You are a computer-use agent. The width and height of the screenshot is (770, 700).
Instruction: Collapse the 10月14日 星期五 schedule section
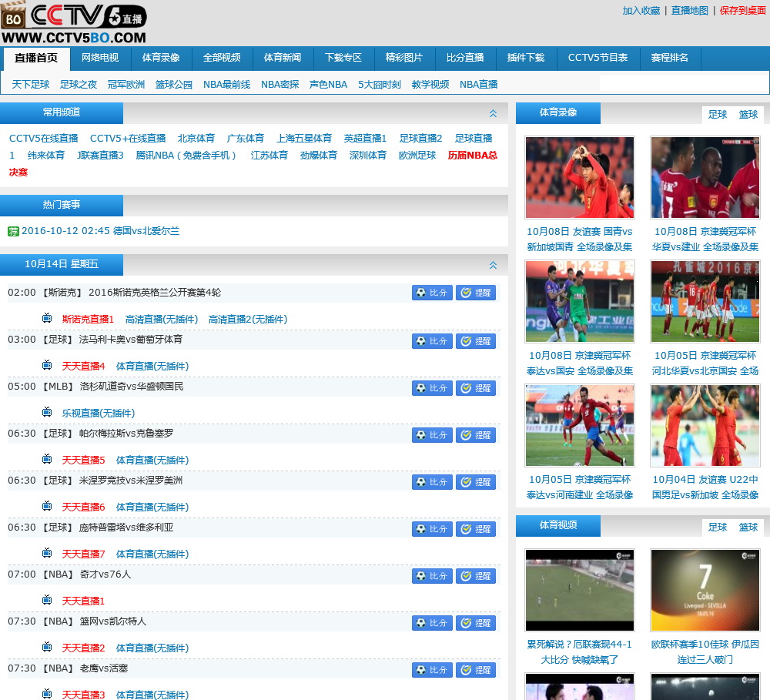tap(493, 265)
